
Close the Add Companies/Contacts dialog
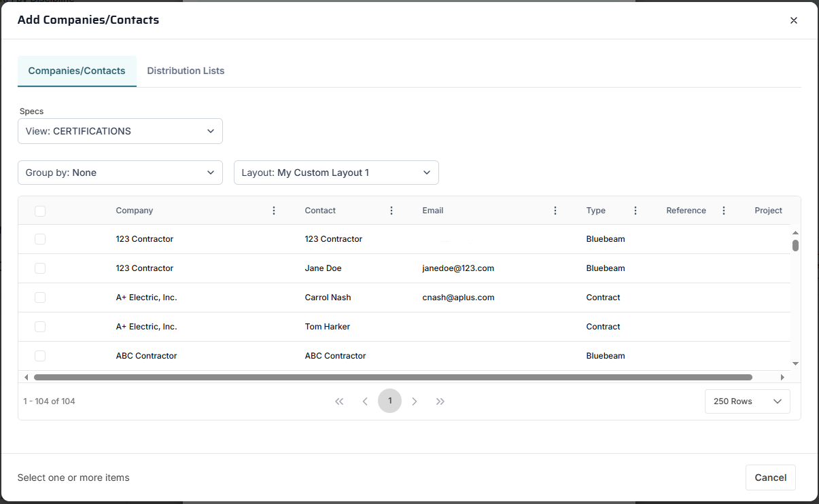coord(794,20)
